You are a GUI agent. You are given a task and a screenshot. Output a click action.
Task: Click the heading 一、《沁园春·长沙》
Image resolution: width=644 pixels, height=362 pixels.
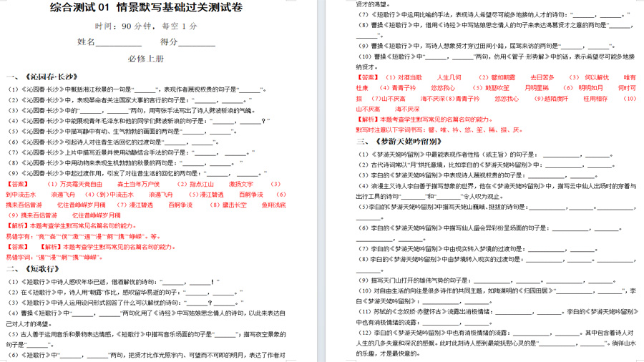(42, 77)
